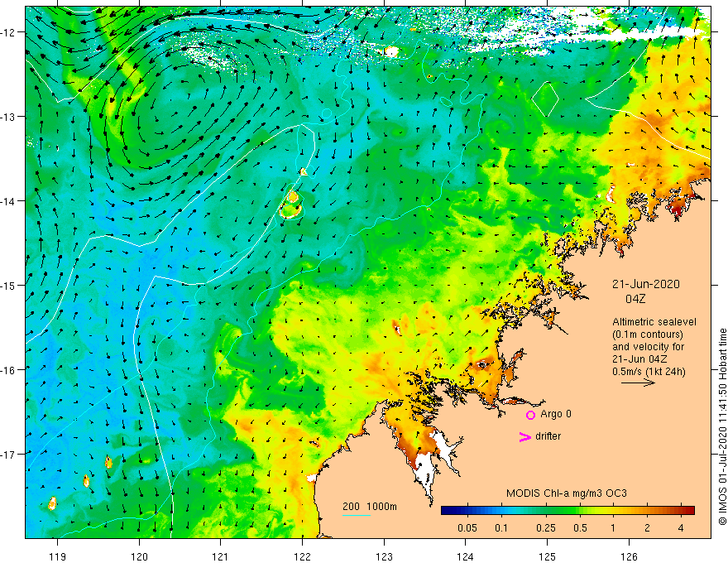Click the '200 1000m' isobath legend text

370,507
